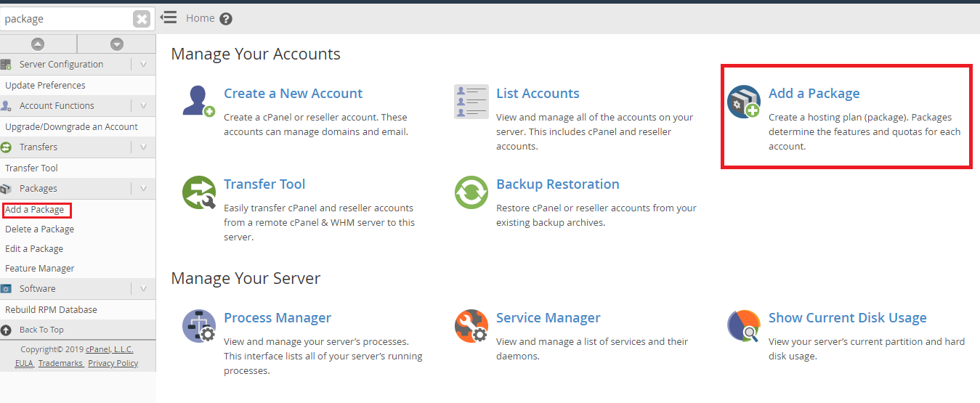Click the Service Manager icon
This screenshot has width=980, height=403.
[x=471, y=326]
